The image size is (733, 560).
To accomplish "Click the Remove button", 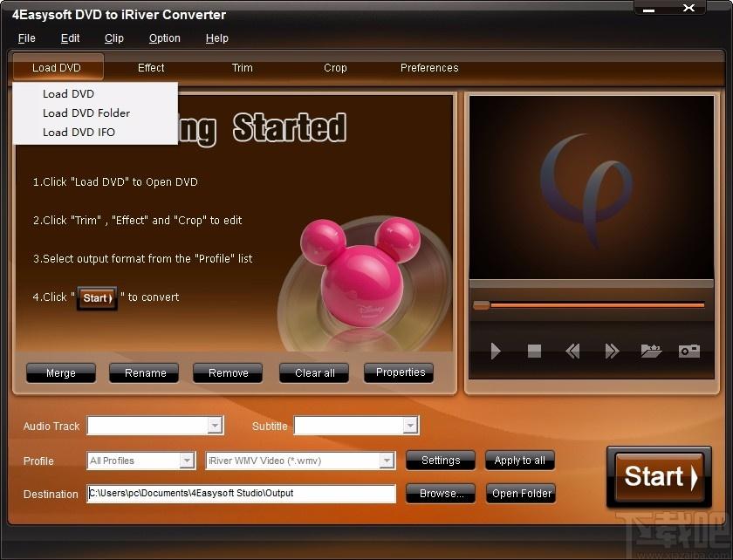I will coord(228,373).
